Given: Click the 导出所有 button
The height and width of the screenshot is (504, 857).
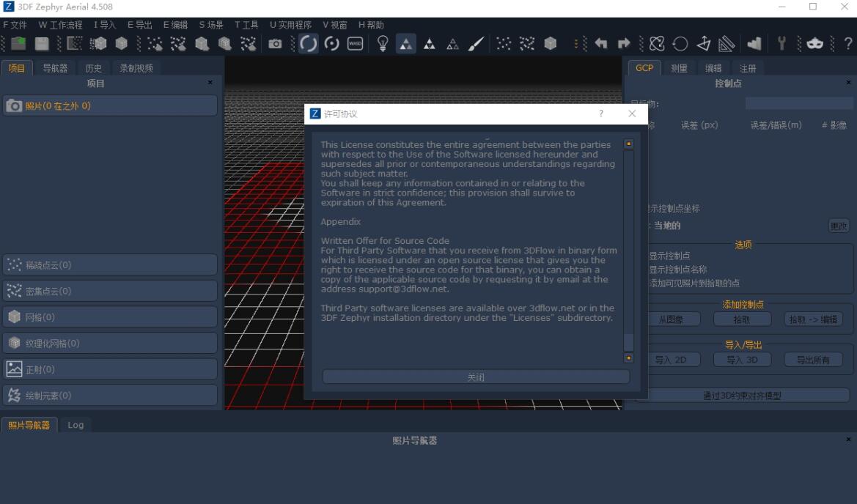Looking at the screenshot, I should pos(813,360).
